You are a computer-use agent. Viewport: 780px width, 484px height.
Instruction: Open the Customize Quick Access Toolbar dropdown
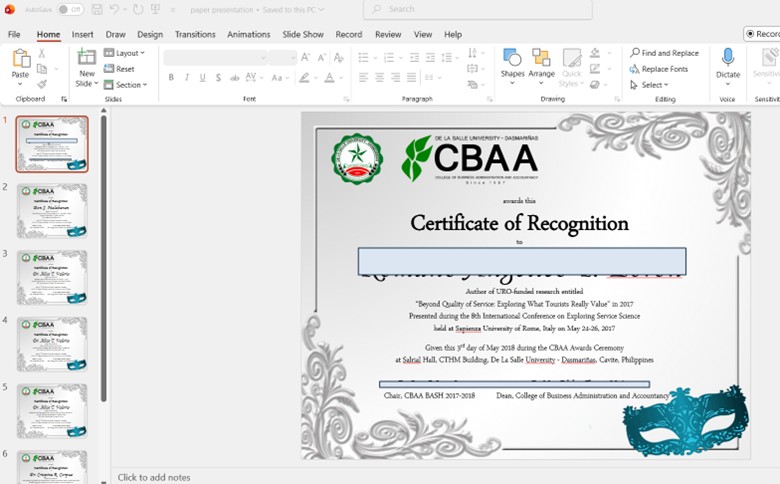pos(173,10)
